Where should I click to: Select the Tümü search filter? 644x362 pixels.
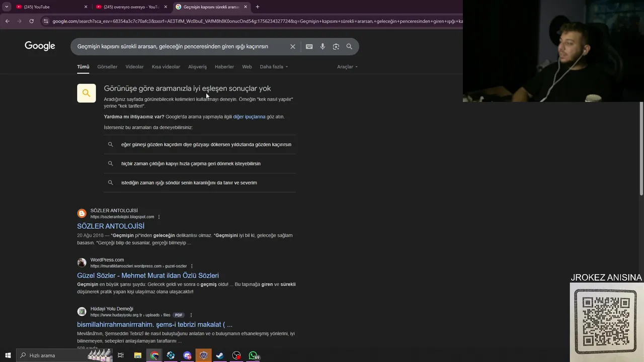pos(83,67)
